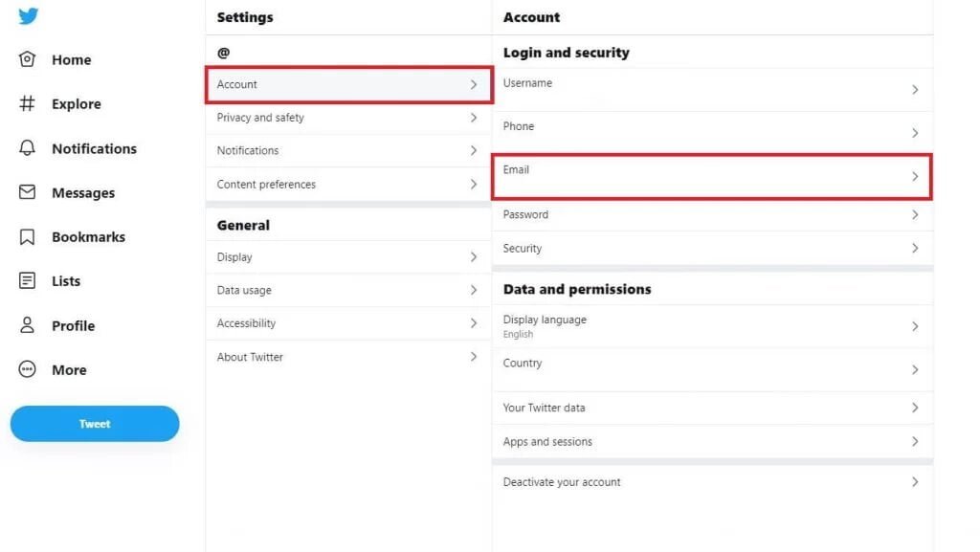Click the Bookmarks ribbon icon
980x552 pixels.
tap(28, 237)
